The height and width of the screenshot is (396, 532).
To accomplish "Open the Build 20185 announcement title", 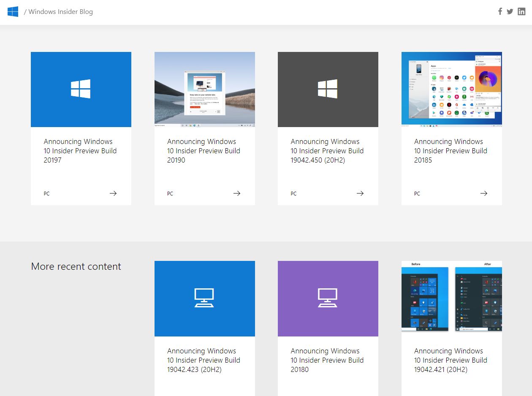I will (451, 151).
